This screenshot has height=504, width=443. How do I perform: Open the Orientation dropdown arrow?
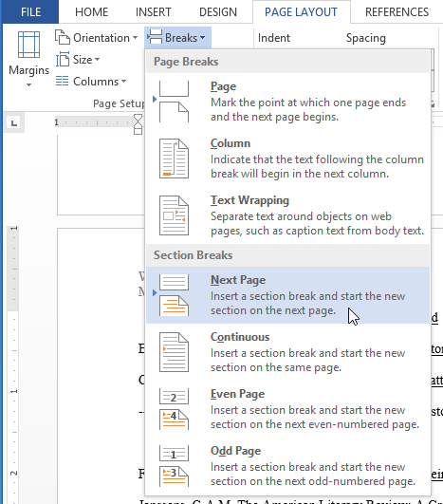[136, 38]
